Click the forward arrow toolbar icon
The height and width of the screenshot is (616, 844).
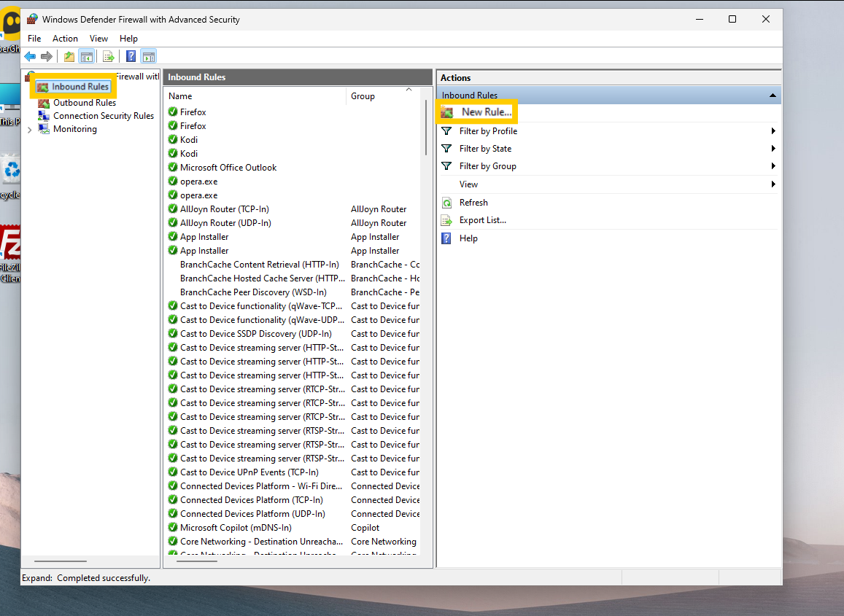pyautogui.click(x=47, y=56)
